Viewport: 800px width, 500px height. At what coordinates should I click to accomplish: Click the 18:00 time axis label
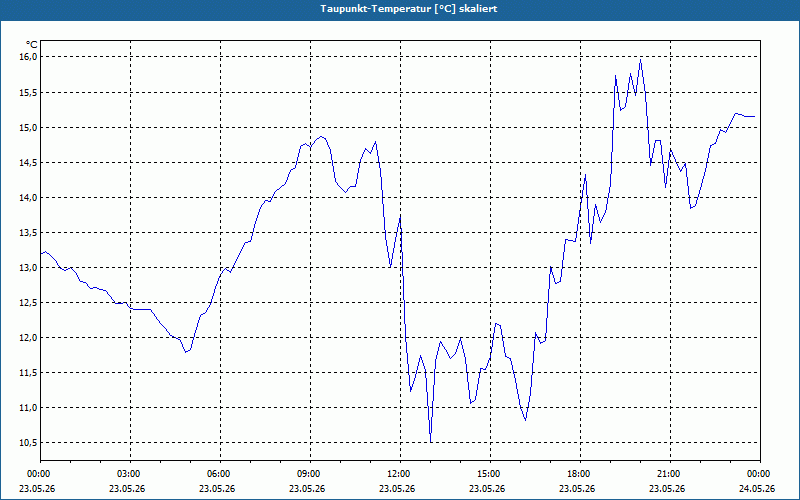tap(580, 473)
